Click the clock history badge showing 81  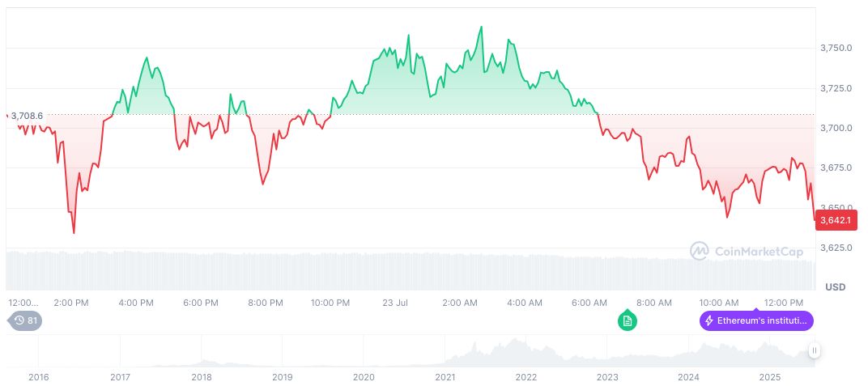pyautogui.click(x=27, y=320)
